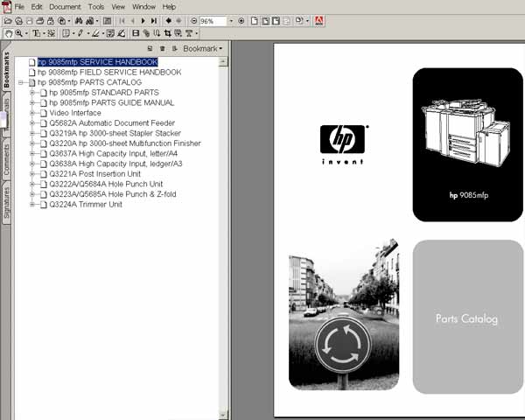This screenshot has width=525, height=420.
Task: Open Q3223A/Q5685A Hole Punch & Z-fold bookmark
Action: [x=113, y=194]
